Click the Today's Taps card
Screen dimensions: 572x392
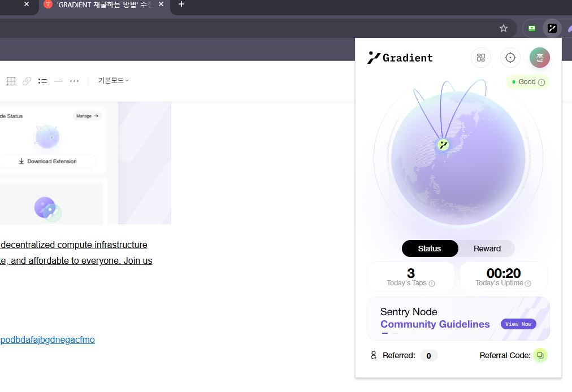point(411,277)
